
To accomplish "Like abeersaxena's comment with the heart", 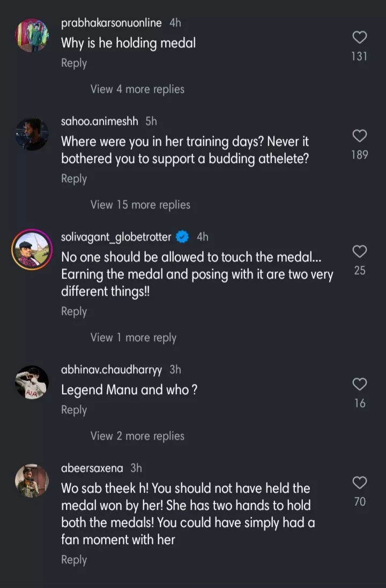I will (x=359, y=483).
